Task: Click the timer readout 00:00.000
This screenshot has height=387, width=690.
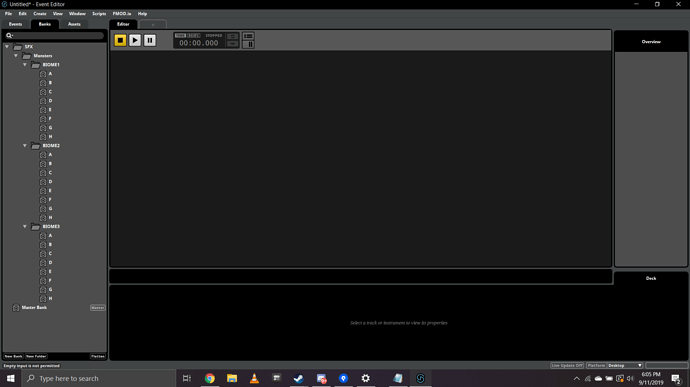Action: coord(198,43)
